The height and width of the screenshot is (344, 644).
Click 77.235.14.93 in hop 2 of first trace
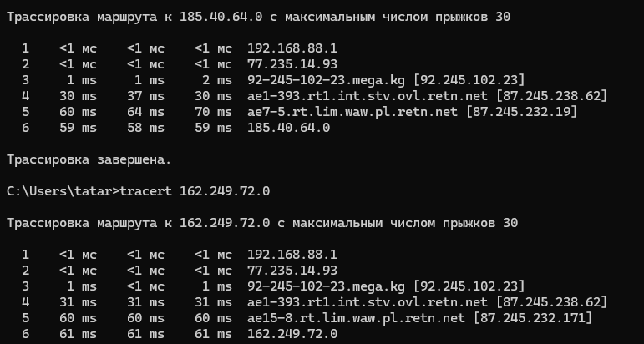coord(292,64)
